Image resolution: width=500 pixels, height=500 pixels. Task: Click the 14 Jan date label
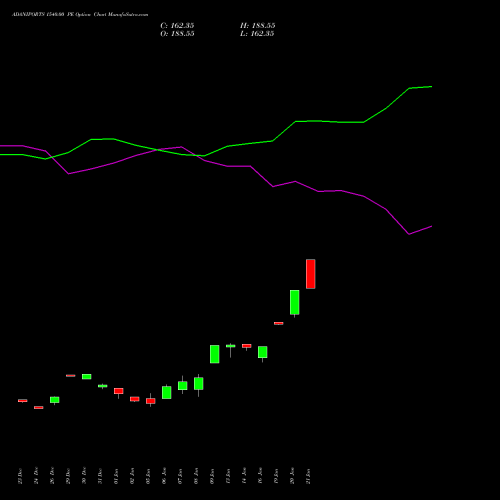point(244,476)
